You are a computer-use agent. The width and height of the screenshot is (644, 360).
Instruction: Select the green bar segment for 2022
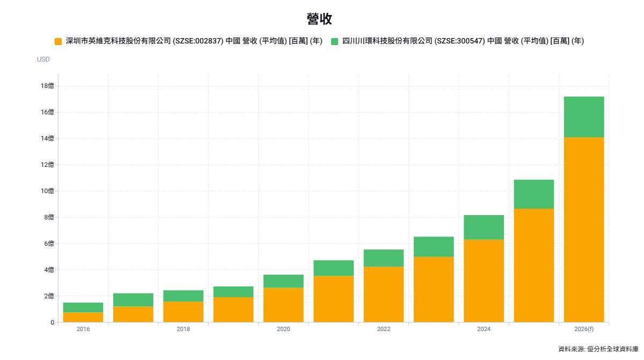[384, 258]
